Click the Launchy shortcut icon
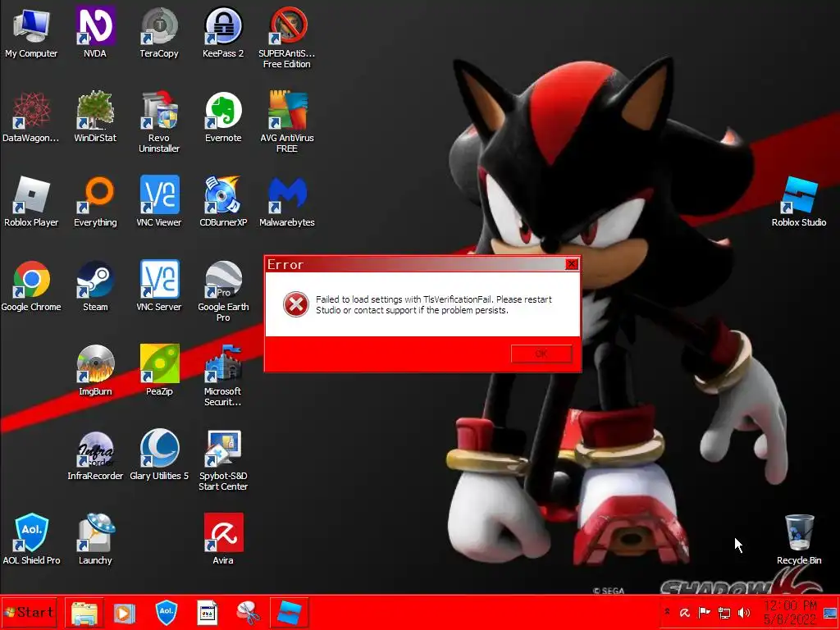Screen dimensions: 840x630 pos(95,540)
